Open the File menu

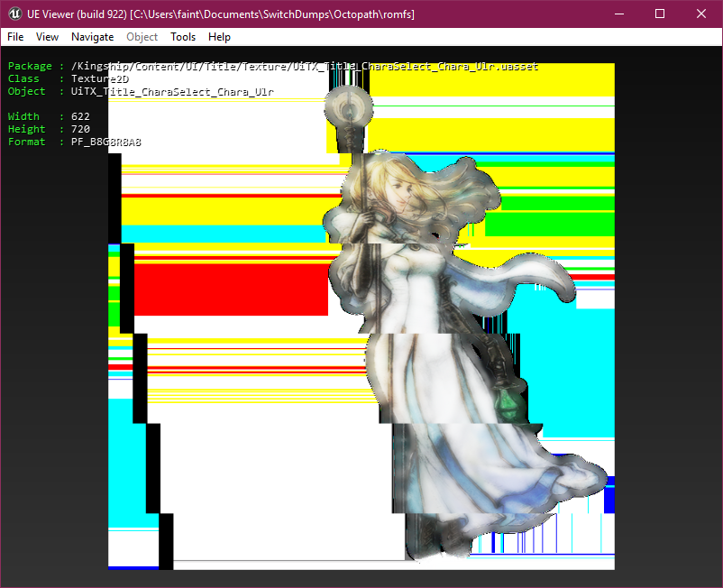click(x=15, y=37)
